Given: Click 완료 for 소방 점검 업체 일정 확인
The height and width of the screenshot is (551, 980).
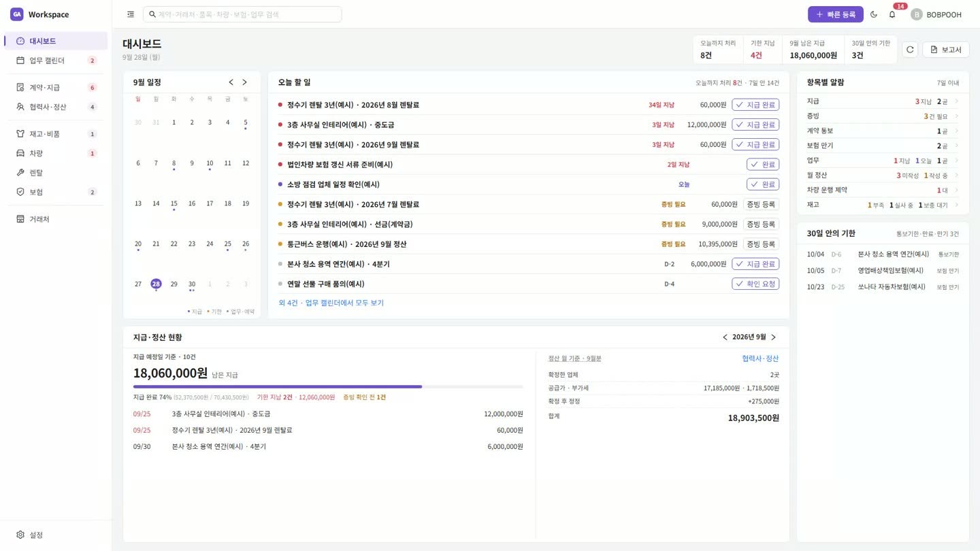Looking at the screenshot, I should pyautogui.click(x=763, y=184).
